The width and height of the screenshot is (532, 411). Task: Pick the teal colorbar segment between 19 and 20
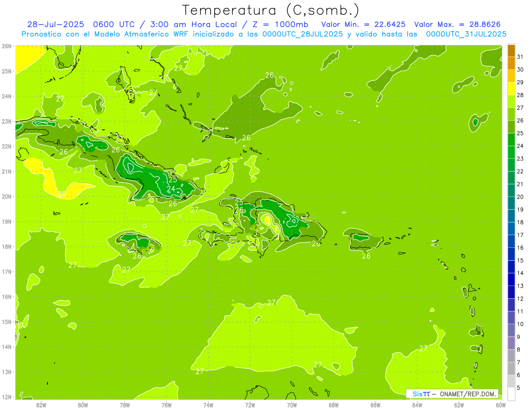[x=511, y=203]
